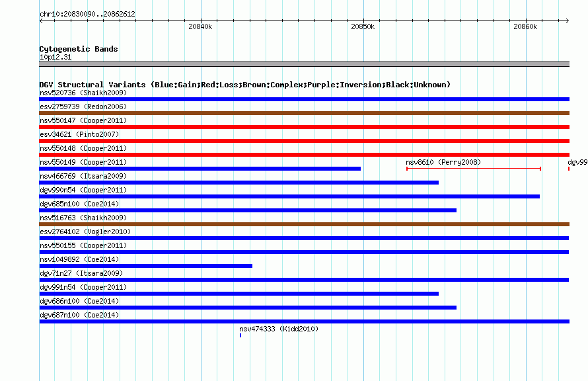Click the nsv550147 (Cooper2011) label
588x381 pixels.
tap(83, 120)
